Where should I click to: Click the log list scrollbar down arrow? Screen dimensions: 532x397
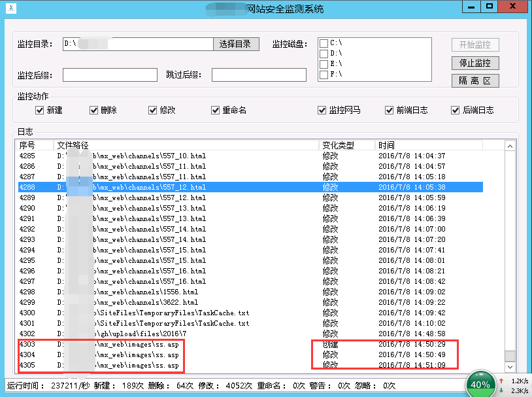click(x=510, y=368)
